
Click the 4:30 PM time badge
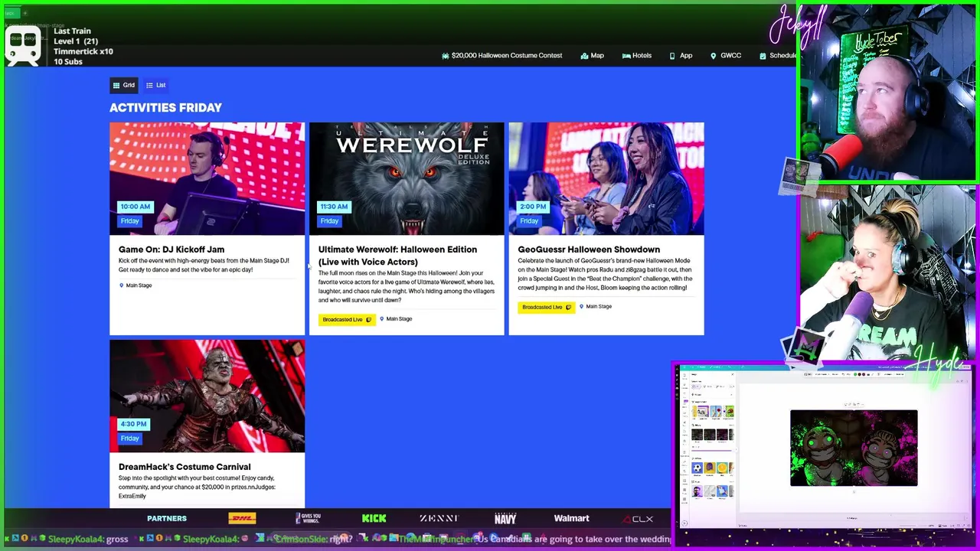click(133, 424)
